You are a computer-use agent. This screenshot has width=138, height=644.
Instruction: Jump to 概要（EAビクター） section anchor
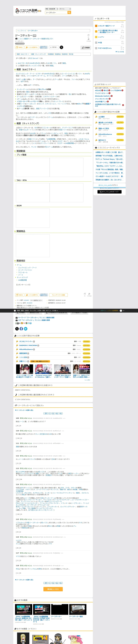tap(23, 54)
